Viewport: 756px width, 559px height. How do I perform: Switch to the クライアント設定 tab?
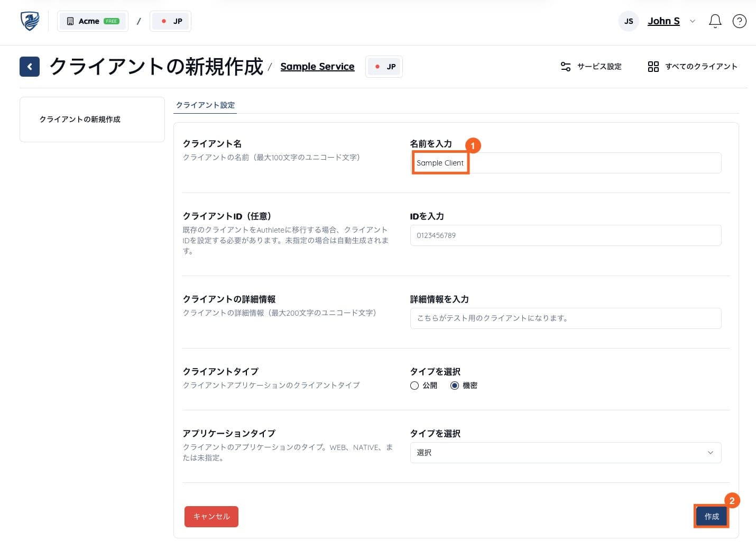205,105
